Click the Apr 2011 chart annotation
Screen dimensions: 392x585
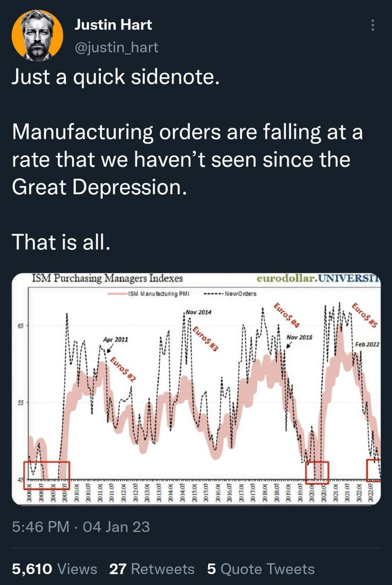115,339
